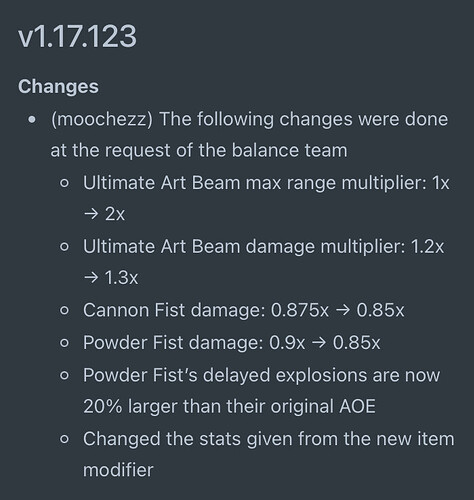Click the '→ 2x' value
Screen dimensions: 474x500
pyautogui.click(x=104, y=214)
